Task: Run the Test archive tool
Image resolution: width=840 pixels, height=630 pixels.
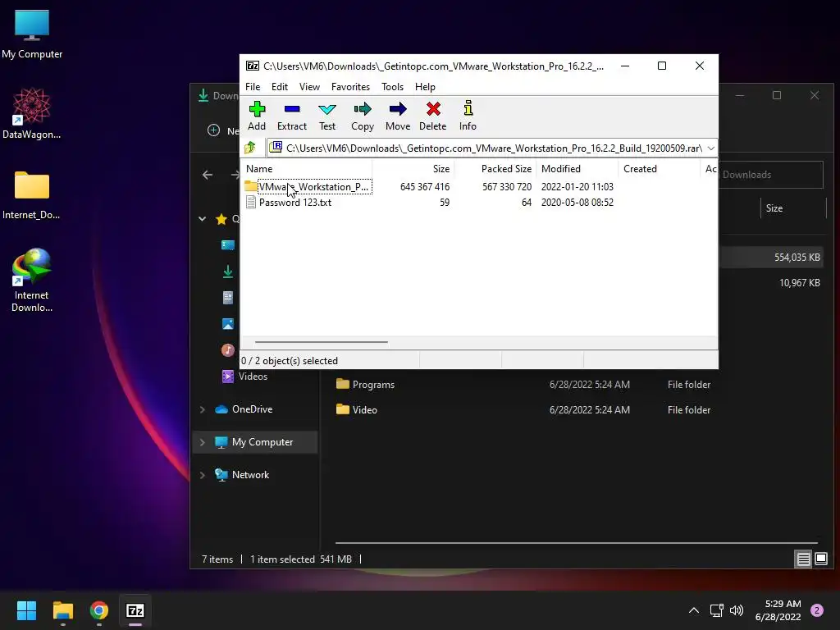Action: coord(327,116)
